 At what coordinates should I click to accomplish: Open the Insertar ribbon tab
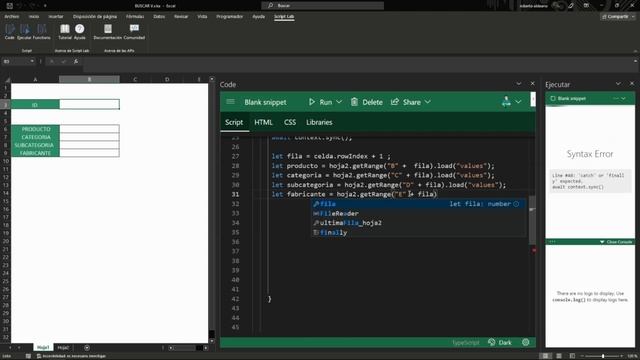click(x=56, y=16)
